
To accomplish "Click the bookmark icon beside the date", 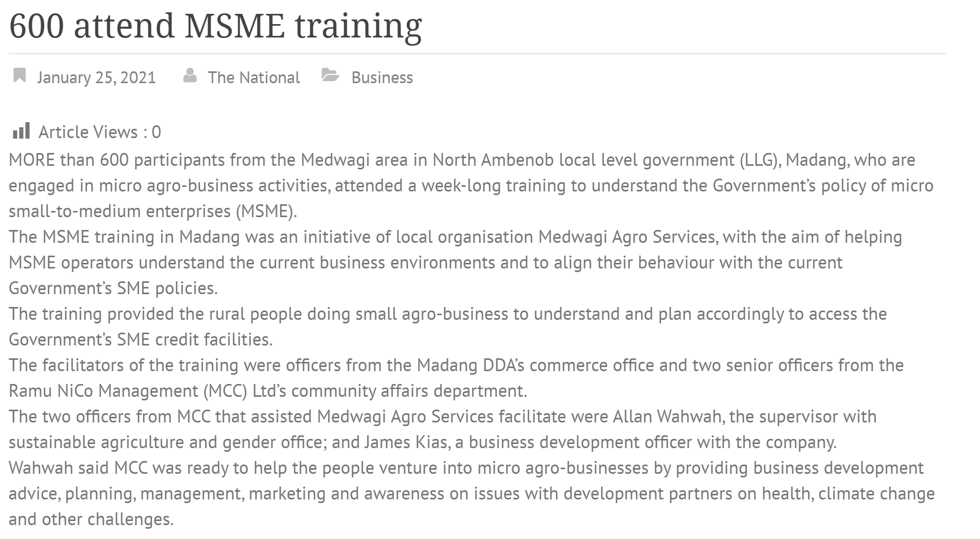I will coord(20,75).
